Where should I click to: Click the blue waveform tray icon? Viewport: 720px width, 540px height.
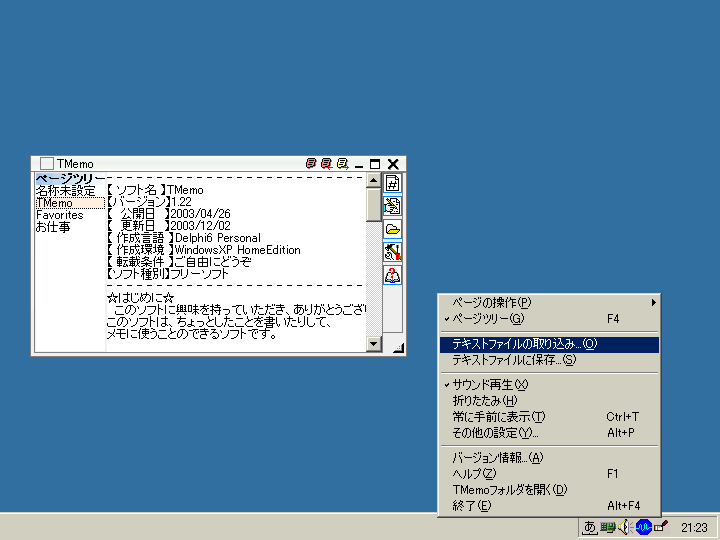click(644, 527)
